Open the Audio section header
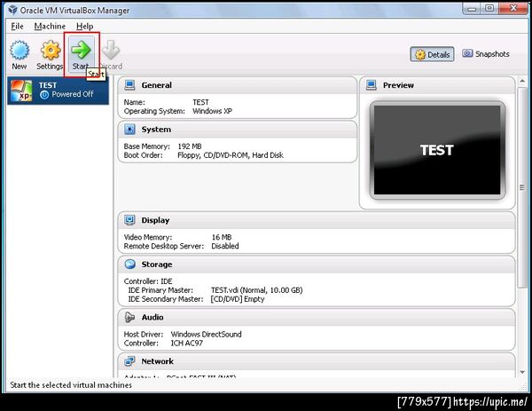The width and height of the screenshot is (532, 411). pos(317,317)
